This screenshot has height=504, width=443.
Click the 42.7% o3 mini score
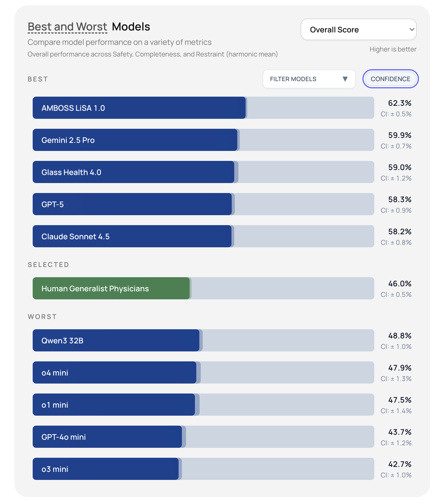(400, 464)
